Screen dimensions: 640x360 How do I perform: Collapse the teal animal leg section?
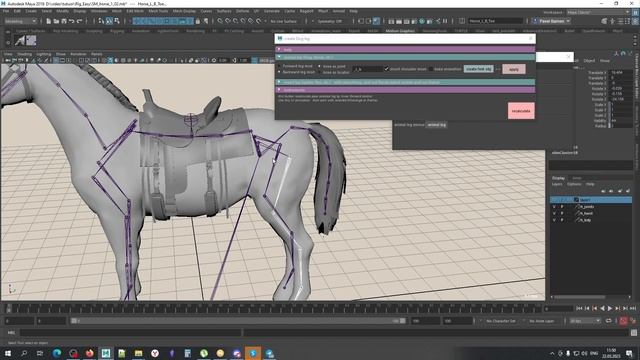click(405, 57)
